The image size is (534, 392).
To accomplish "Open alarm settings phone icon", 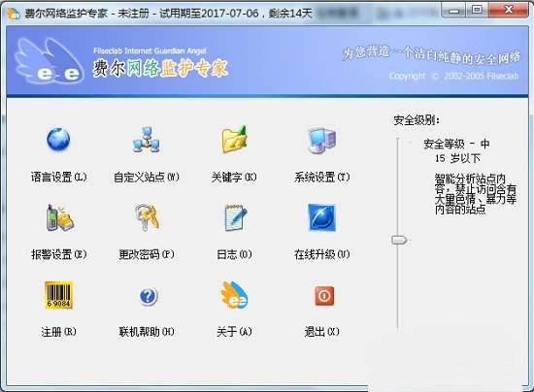I will click(x=59, y=217).
